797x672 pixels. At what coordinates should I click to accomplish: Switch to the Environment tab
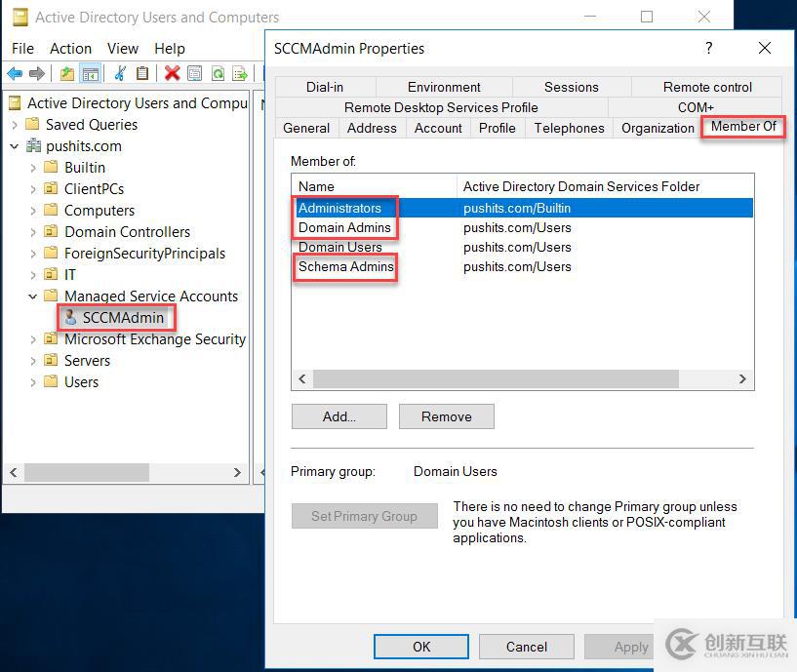(444, 87)
